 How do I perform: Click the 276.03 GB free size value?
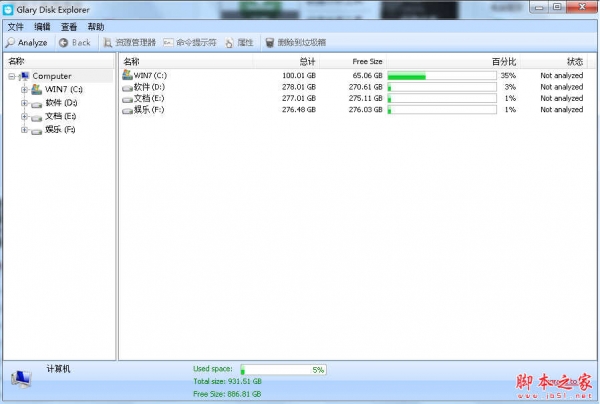365,110
